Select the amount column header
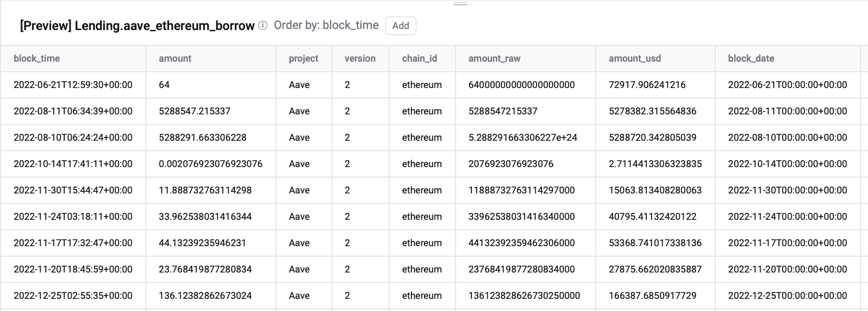Image resolution: width=868 pixels, height=311 pixels. 175,59
